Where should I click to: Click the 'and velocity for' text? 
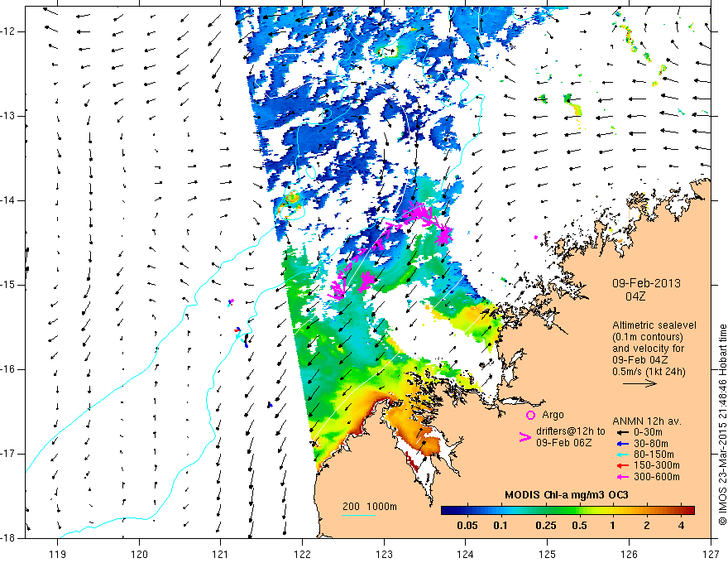[x=648, y=349]
